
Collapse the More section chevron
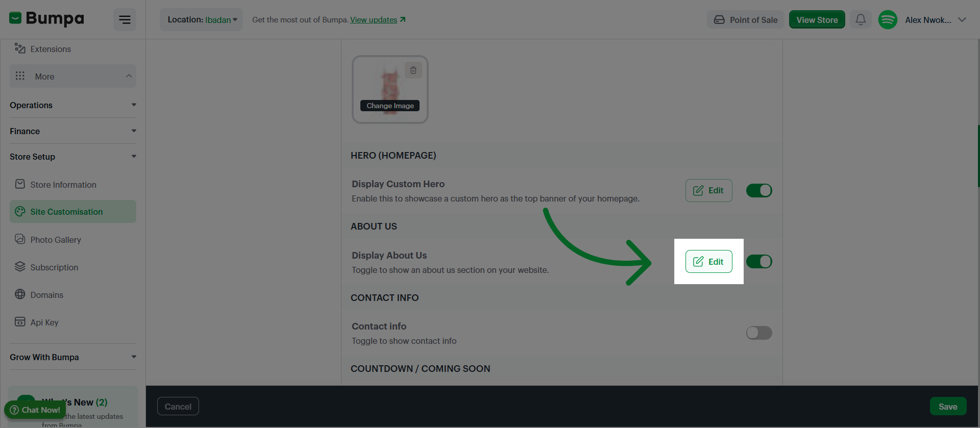coord(129,76)
